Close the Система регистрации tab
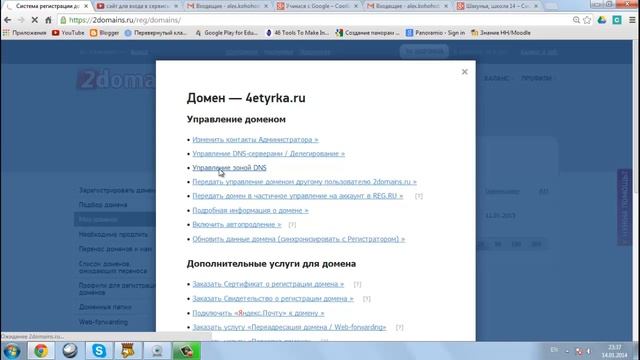The image size is (640, 360). click(86, 6)
